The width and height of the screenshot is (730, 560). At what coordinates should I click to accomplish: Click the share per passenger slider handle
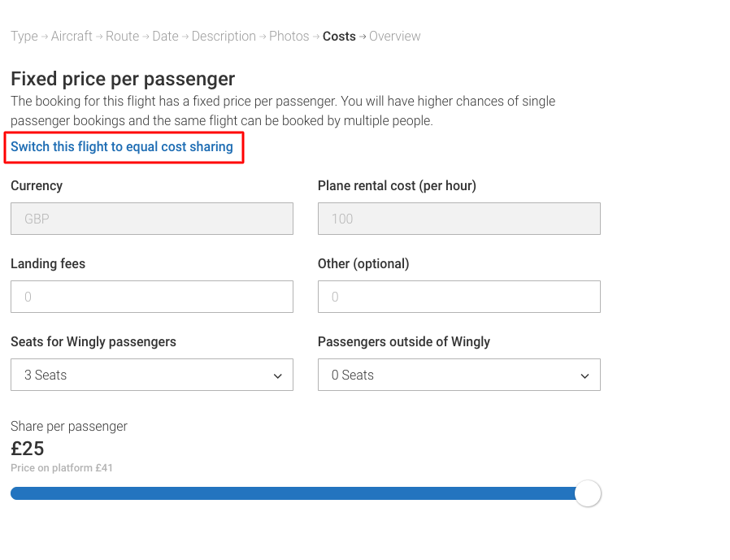588,493
